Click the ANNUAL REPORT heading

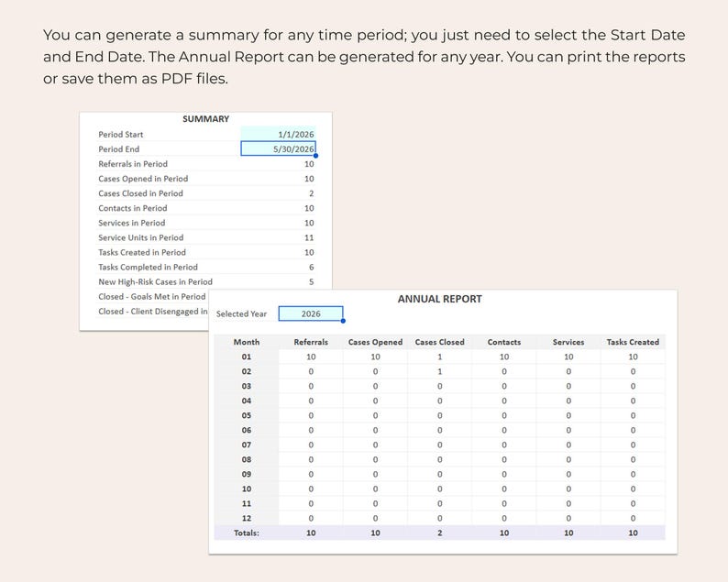coord(440,299)
